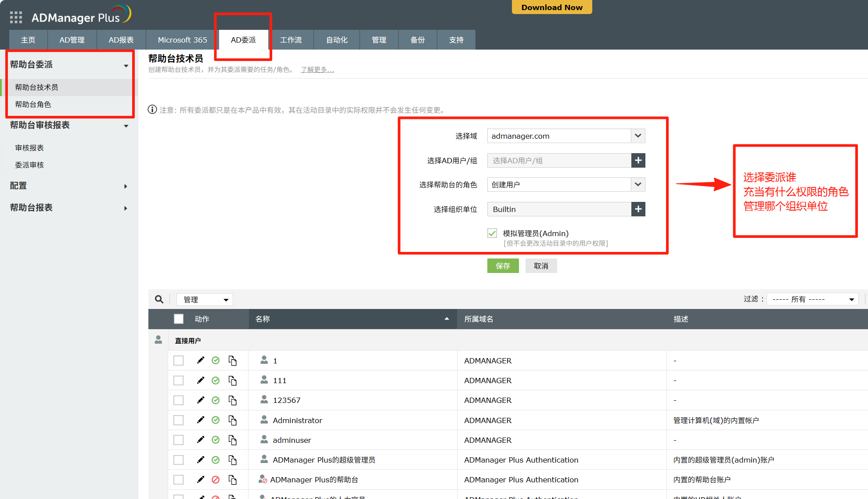The image size is (868, 499).
Task: Click the Download Now button
Action: click(x=552, y=7)
